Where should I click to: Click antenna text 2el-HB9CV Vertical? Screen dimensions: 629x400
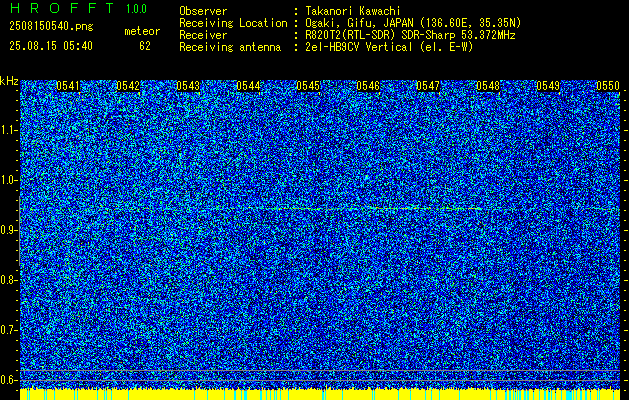coord(359,47)
